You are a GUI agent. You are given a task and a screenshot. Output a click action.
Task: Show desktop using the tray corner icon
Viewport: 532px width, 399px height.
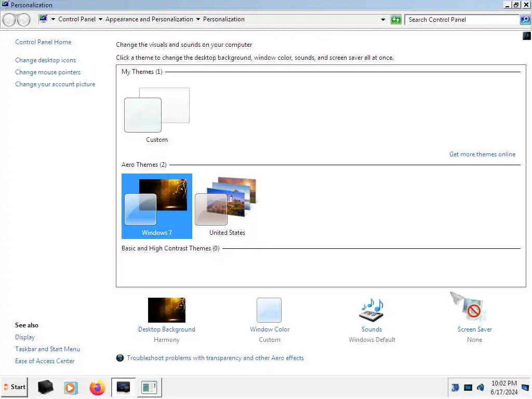point(525,387)
